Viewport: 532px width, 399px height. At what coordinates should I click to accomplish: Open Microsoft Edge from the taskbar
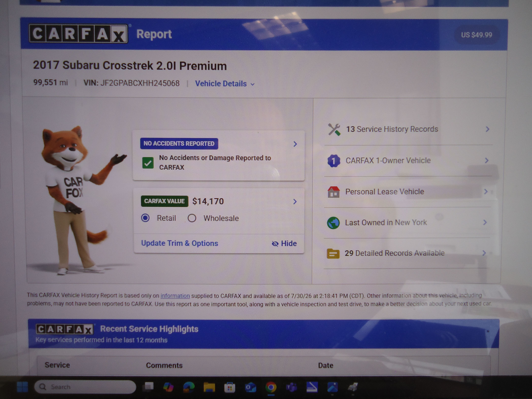[x=189, y=387]
